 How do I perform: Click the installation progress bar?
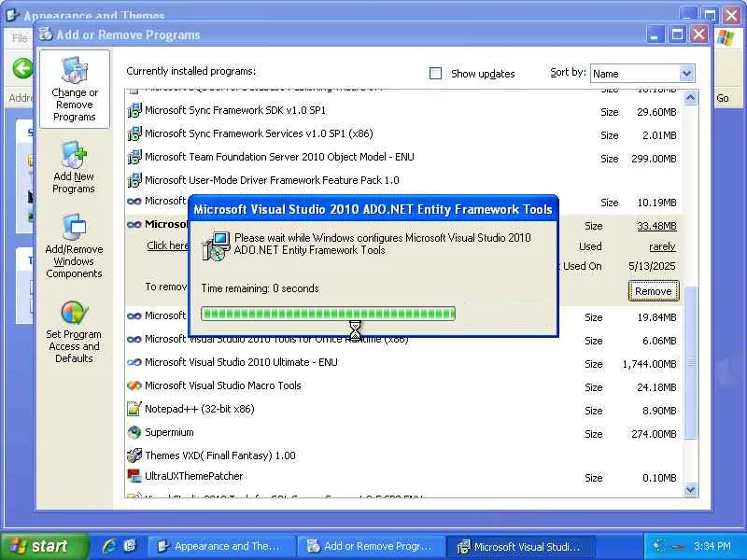pyautogui.click(x=328, y=314)
